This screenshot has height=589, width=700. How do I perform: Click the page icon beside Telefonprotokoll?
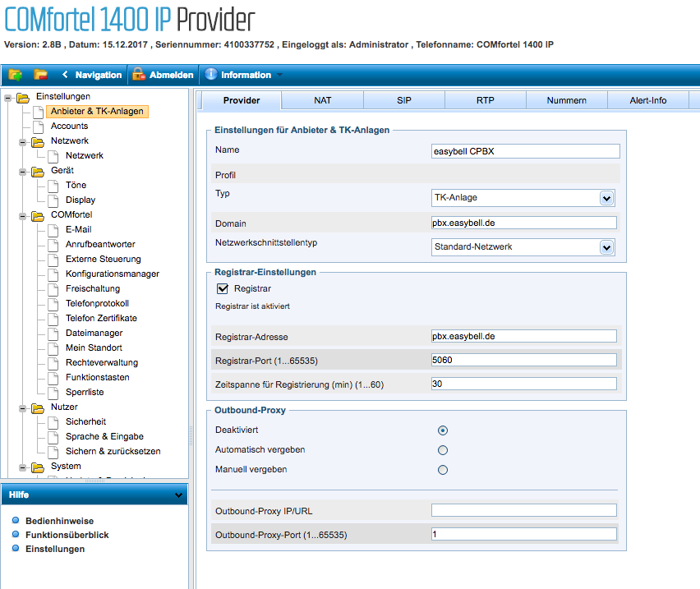[53, 303]
